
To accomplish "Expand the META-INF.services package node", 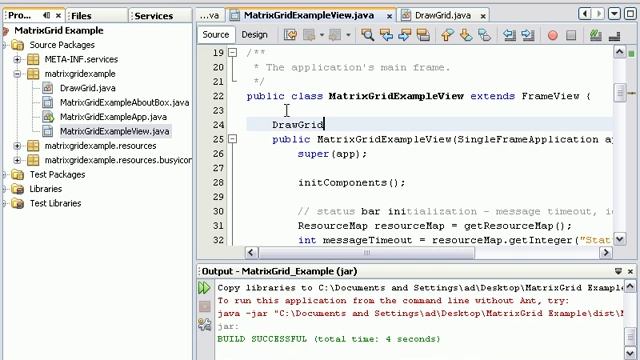I will click(17, 60).
